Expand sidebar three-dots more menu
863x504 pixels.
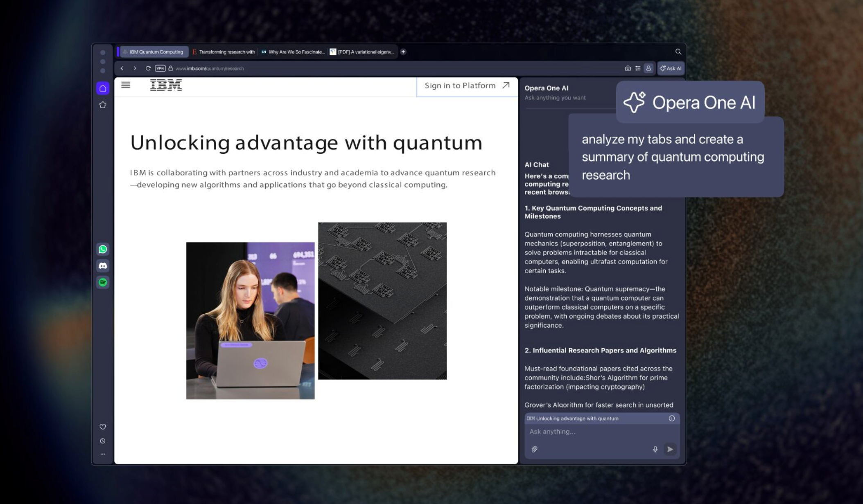tap(103, 454)
